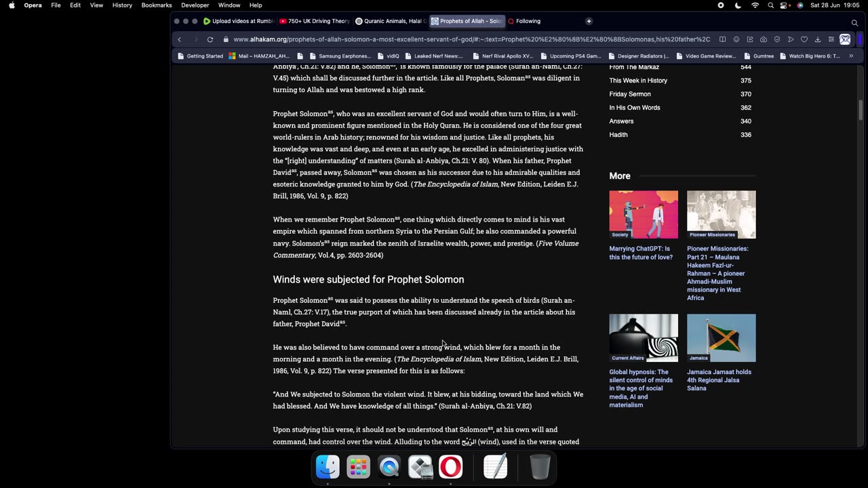
Task: Expand the bookmarks bar overflow chevron
Action: tap(851, 56)
